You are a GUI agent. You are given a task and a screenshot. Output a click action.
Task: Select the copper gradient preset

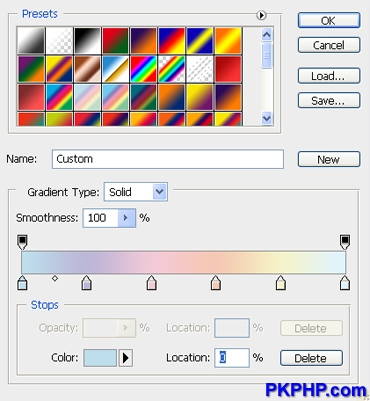(87, 69)
